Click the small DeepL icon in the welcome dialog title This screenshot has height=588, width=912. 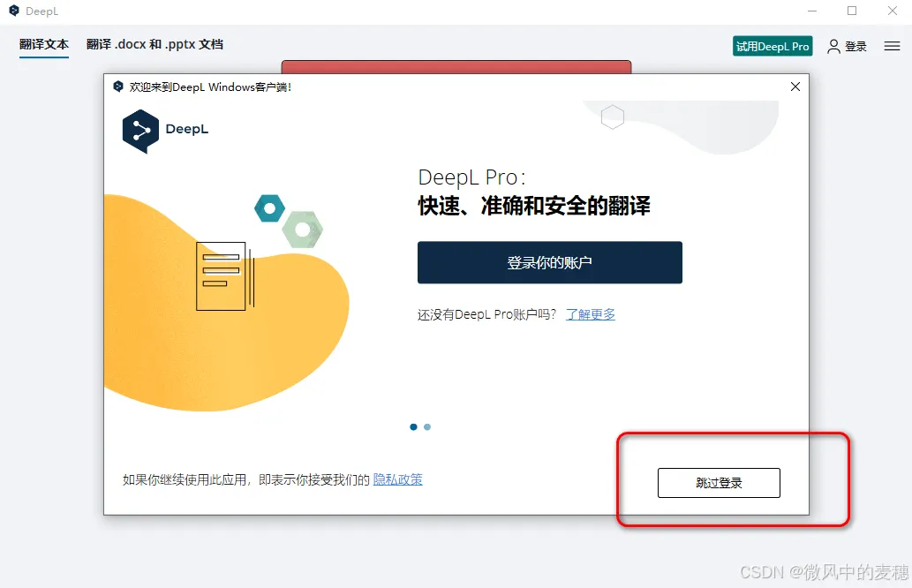point(118,87)
